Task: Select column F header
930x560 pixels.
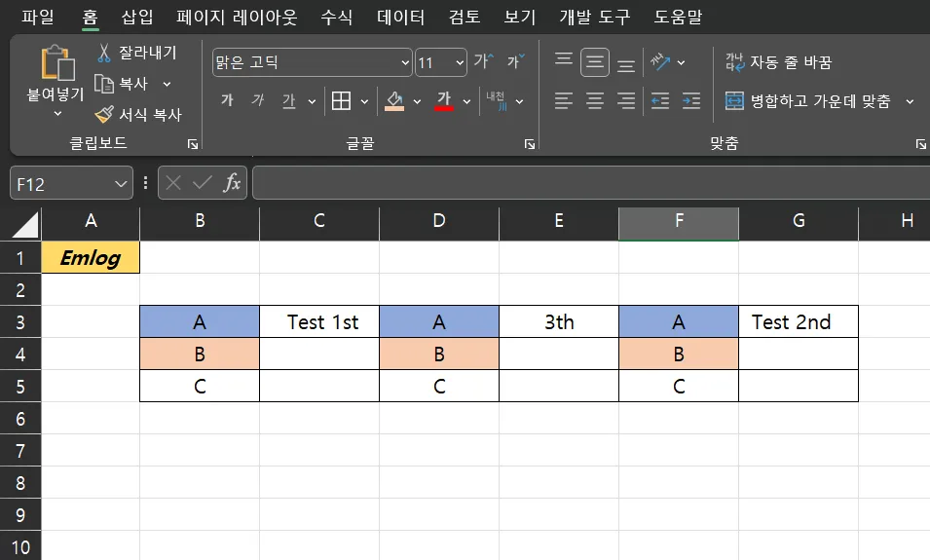Action: [679, 223]
